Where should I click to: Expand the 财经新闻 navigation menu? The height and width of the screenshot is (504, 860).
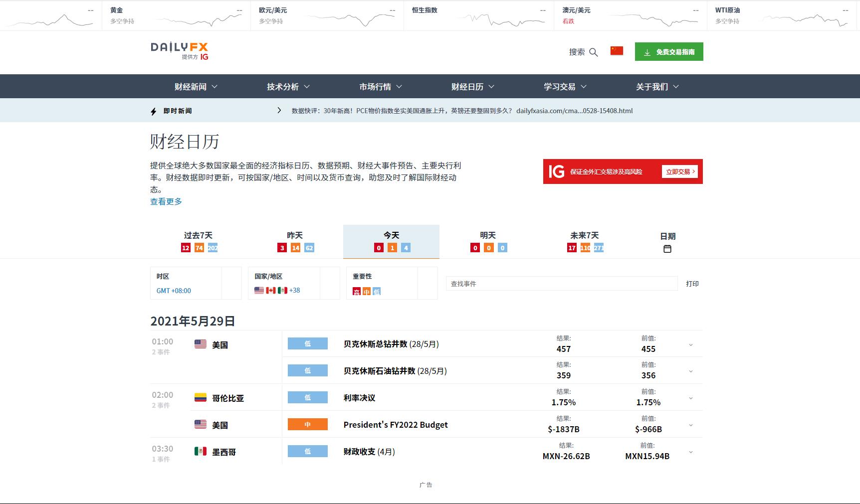click(196, 87)
